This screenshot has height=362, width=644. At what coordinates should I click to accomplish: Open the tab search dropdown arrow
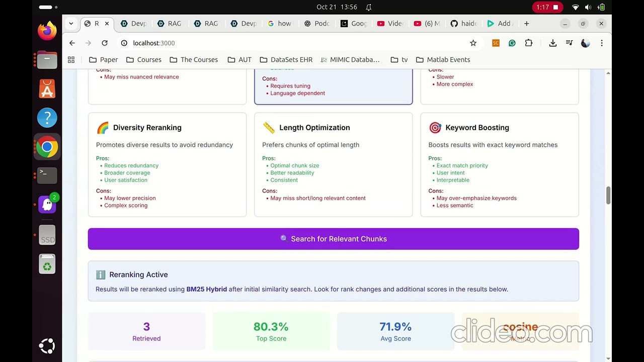[71, 24]
